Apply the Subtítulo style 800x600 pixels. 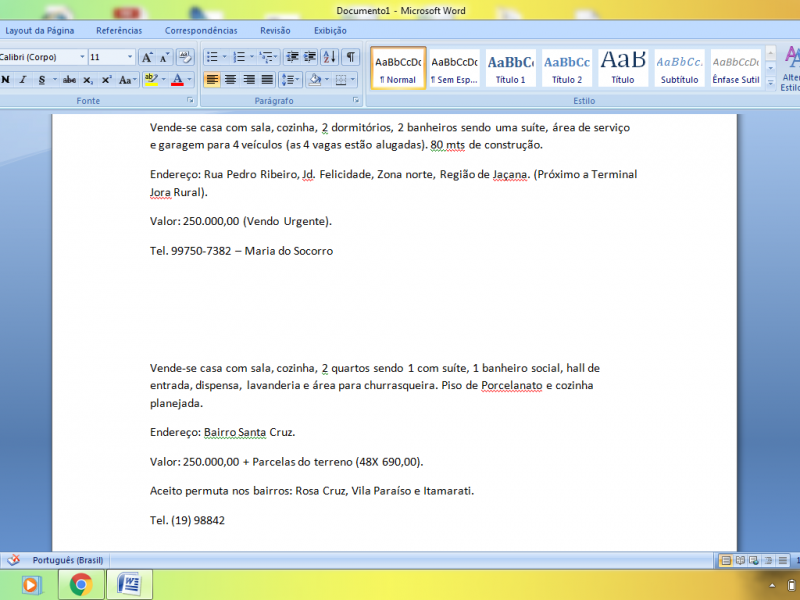pos(679,68)
